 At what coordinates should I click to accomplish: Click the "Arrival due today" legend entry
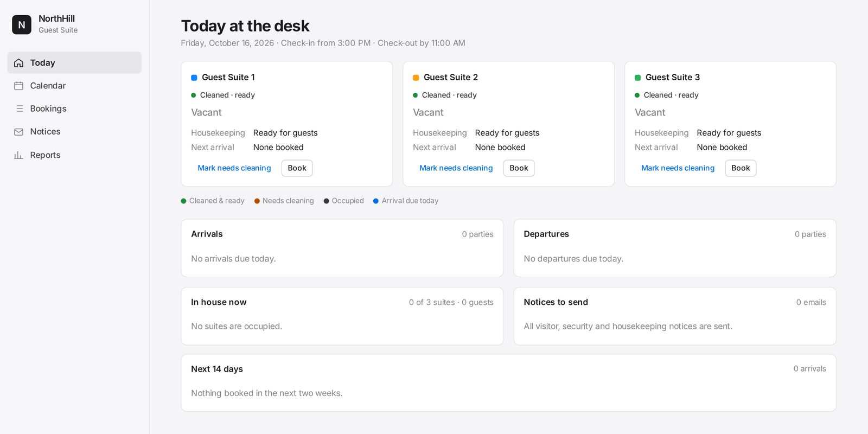(x=406, y=201)
